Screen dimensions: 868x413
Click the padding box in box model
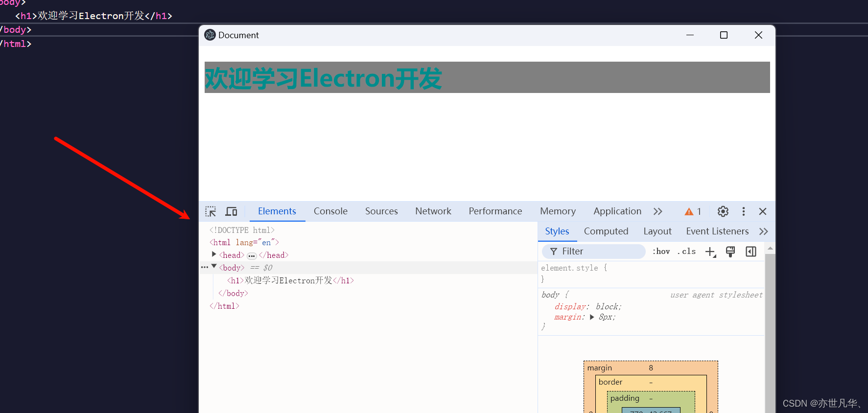pos(625,398)
